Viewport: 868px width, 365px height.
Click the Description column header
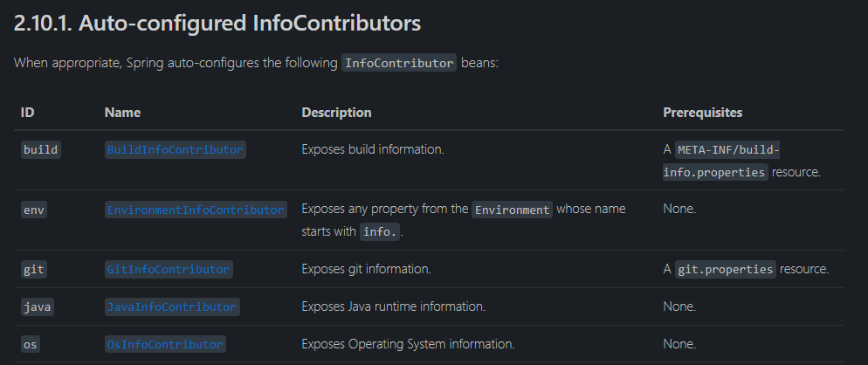(x=336, y=113)
